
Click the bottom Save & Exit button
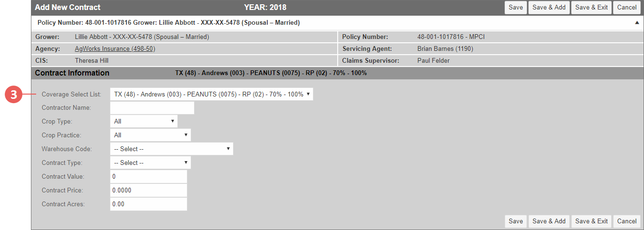pos(592,221)
